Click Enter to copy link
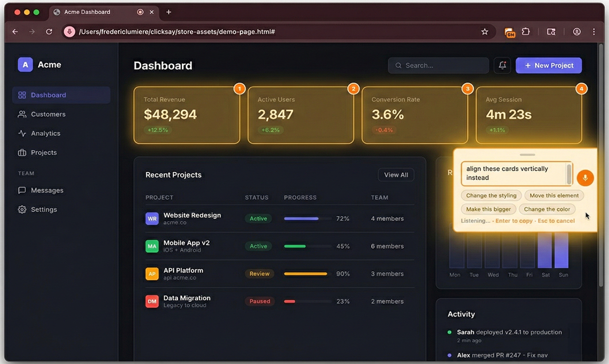This screenshot has height=364, width=609. 514,221
